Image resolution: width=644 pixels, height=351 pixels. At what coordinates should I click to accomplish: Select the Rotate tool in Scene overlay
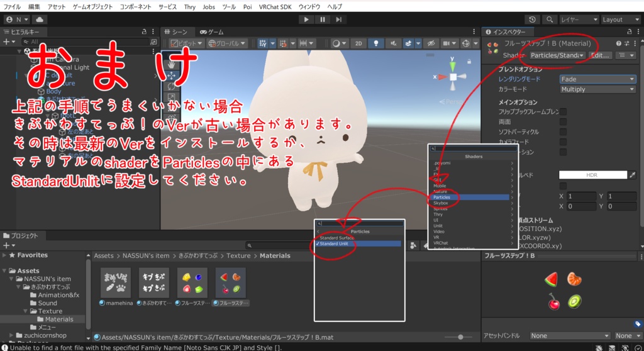pos(171,87)
